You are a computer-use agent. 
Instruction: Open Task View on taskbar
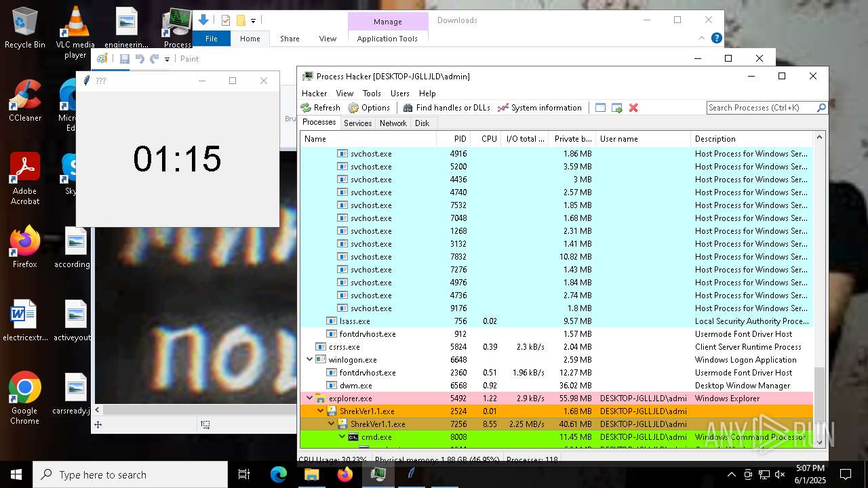coord(244,474)
